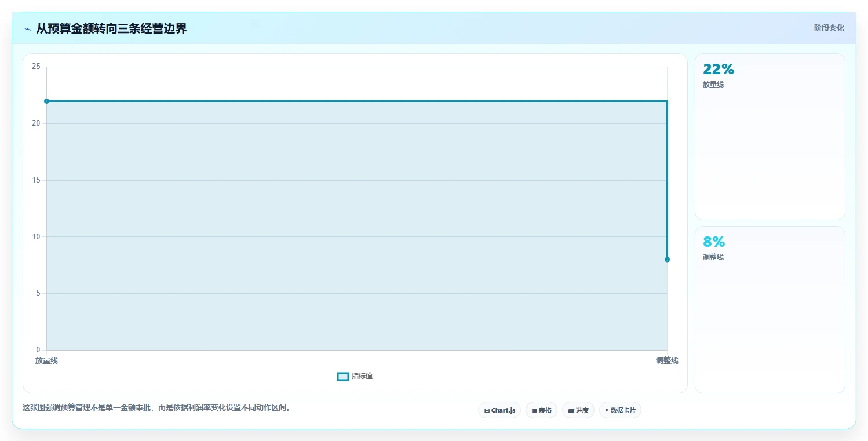Click the title 从预算金额转向三条经营边界
868x441 pixels.
point(111,28)
